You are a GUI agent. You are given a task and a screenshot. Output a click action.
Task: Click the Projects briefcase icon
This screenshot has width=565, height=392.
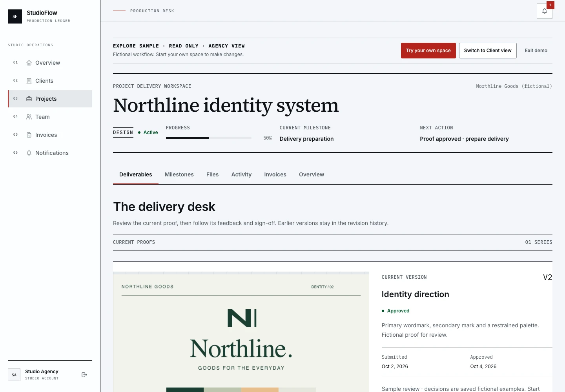point(29,99)
